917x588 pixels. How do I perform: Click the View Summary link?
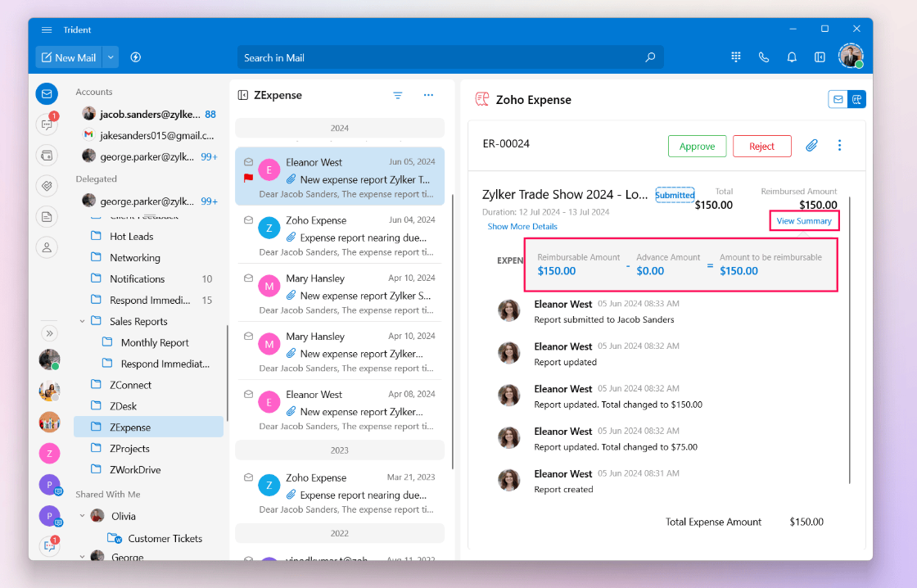click(x=803, y=221)
